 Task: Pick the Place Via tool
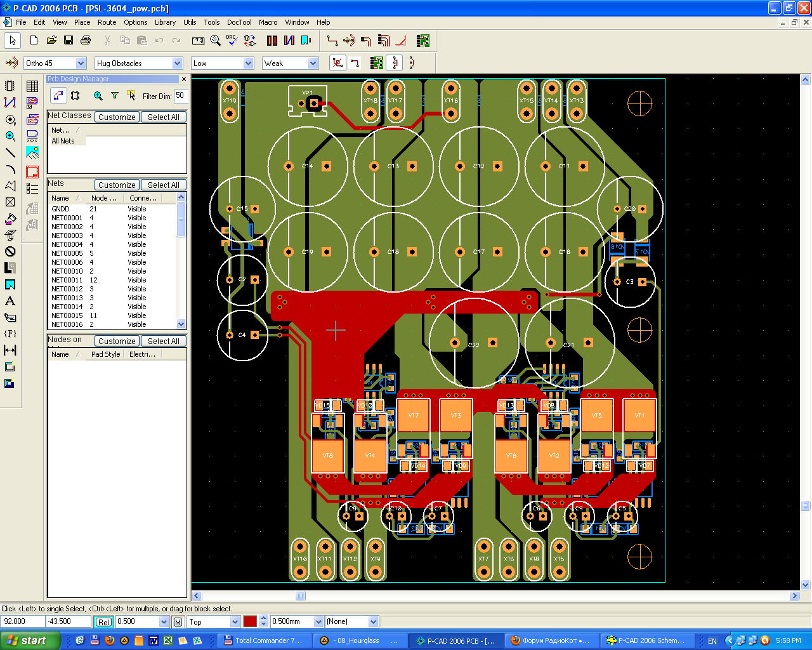(x=10, y=136)
